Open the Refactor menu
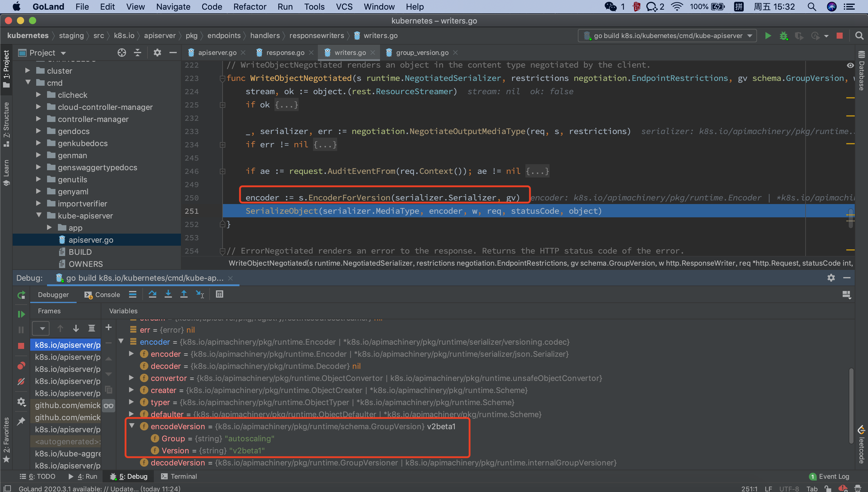The height and width of the screenshot is (492, 868). tap(249, 7)
